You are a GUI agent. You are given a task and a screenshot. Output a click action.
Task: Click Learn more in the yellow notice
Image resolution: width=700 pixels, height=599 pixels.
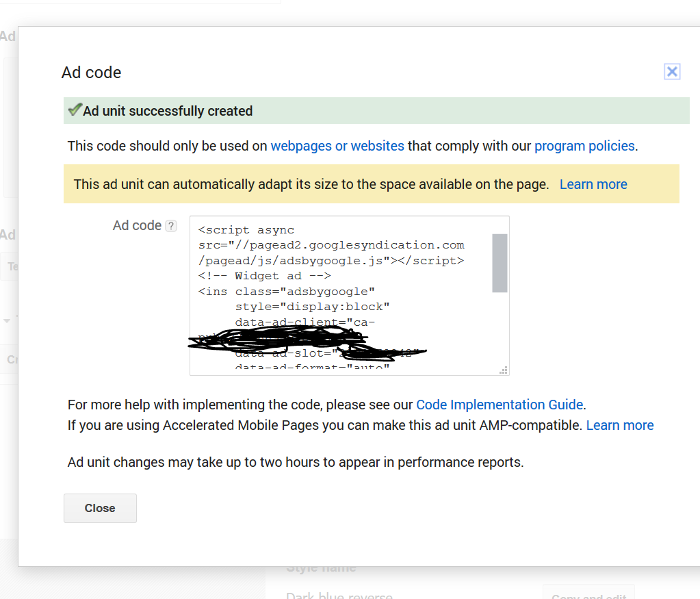(593, 184)
